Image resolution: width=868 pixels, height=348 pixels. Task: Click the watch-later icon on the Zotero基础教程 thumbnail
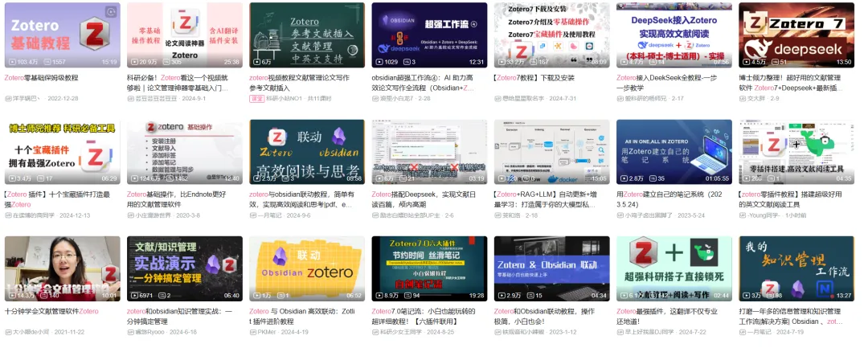coord(111,11)
